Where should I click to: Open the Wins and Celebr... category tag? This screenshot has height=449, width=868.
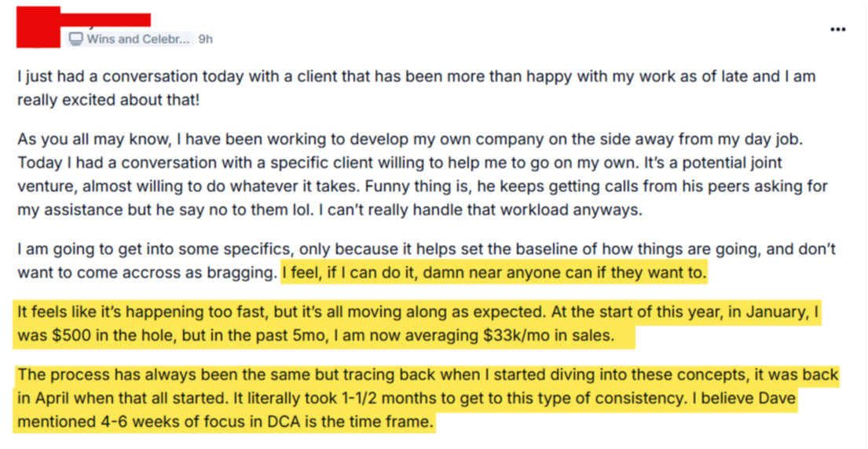130,38
